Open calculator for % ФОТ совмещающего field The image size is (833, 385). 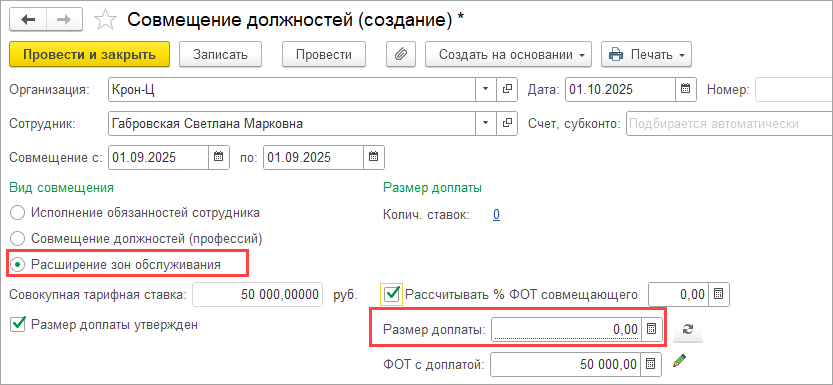click(719, 294)
